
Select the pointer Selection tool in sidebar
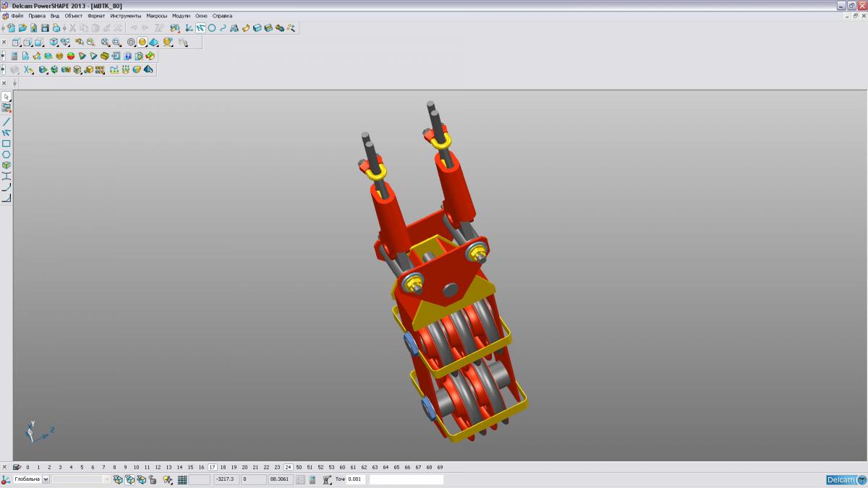tap(7, 96)
